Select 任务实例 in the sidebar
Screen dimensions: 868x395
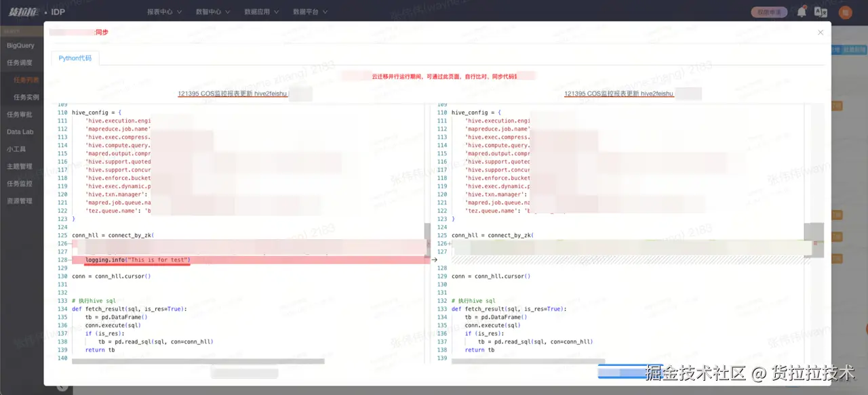click(26, 98)
